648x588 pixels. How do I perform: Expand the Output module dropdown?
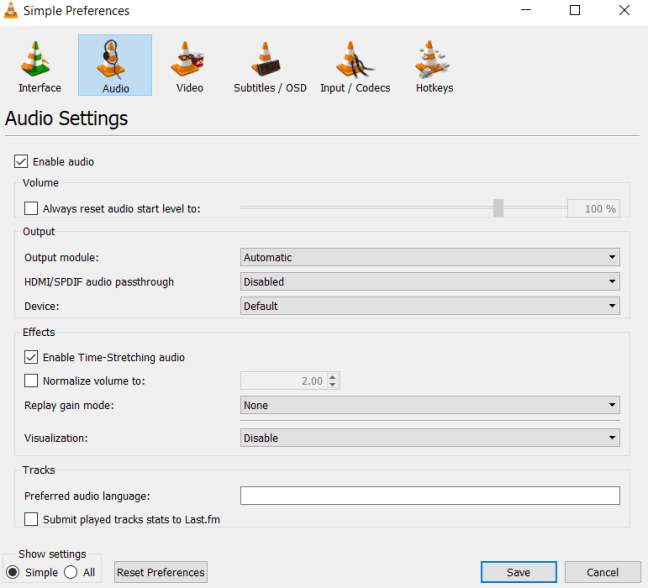coord(430,257)
